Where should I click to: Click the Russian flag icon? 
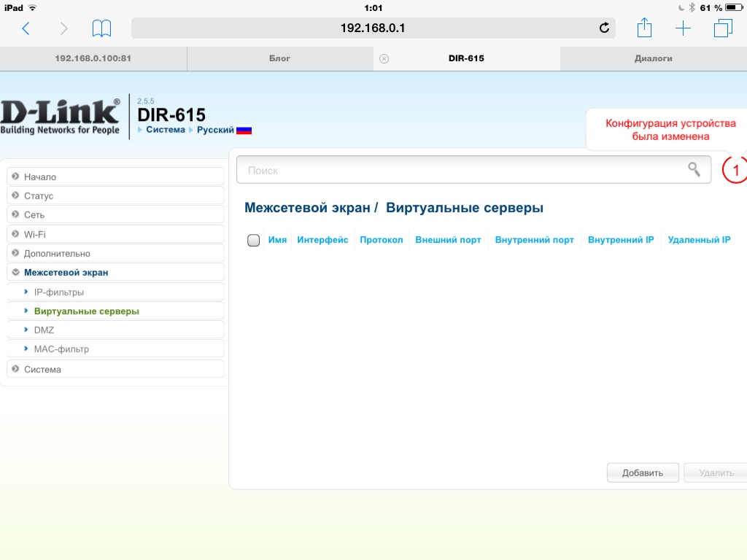[244, 130]
